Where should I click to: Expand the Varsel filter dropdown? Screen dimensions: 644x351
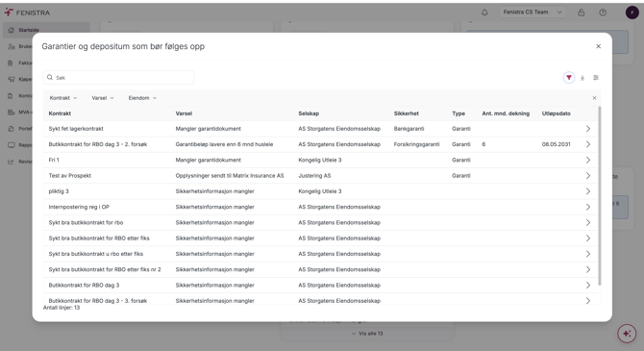click(103, 98)
